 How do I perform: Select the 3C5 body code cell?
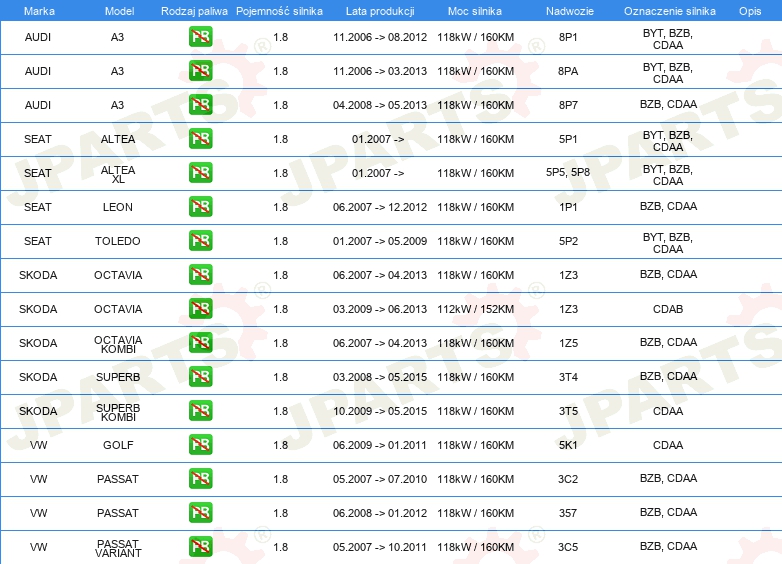pyautogui.click(x=568, y=547)
